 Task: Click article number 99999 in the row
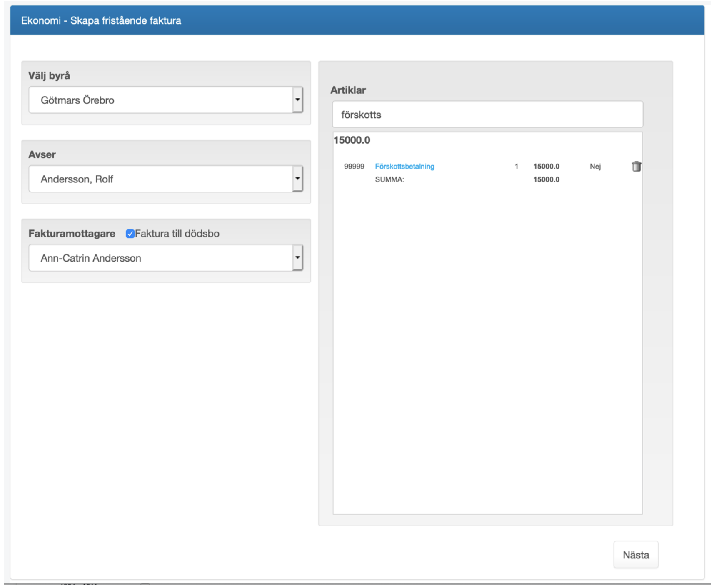(x=354, y=167)
